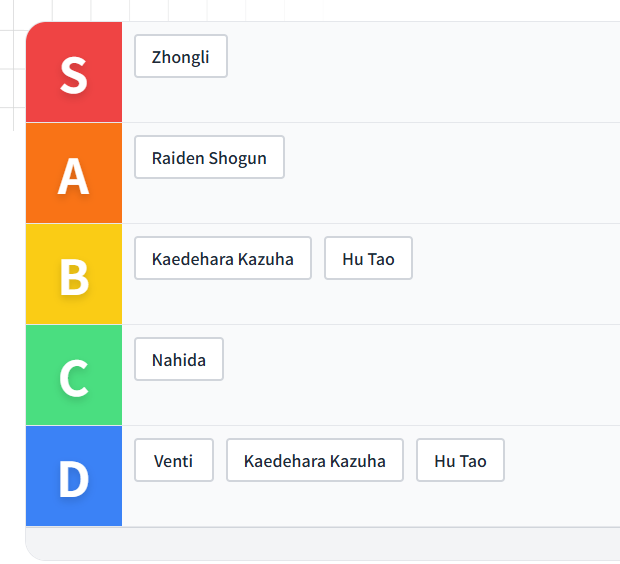Click the red S tier label
Screen dimensions: 620x564
pyautogui.click(x=74, y=73)
